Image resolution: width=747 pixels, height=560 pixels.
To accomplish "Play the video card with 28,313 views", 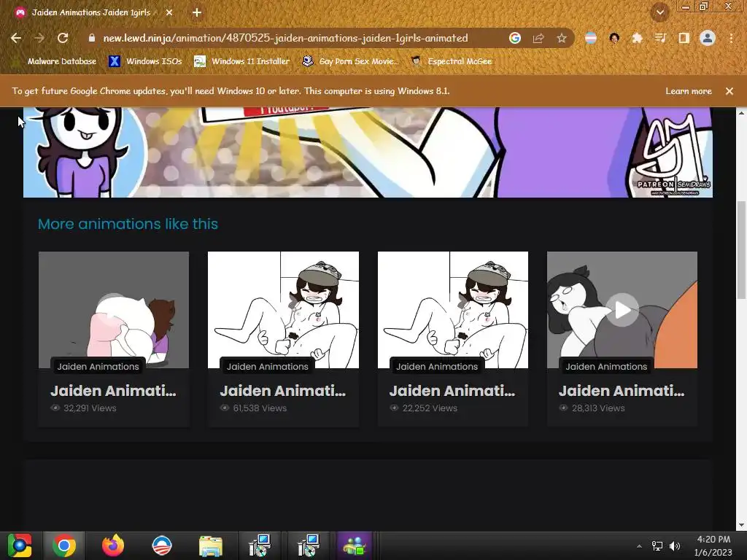I will 622,309.
